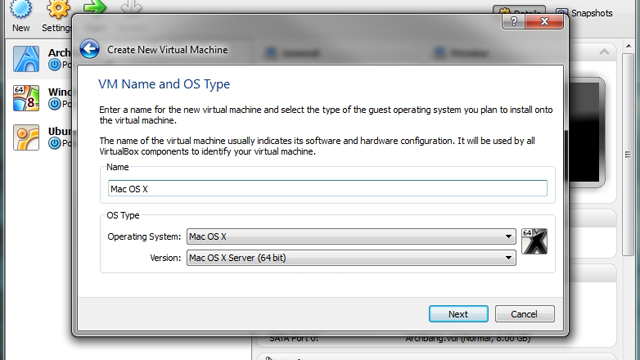
Task: Select the Windows 8 VM icon
Action: coord(26,98)
